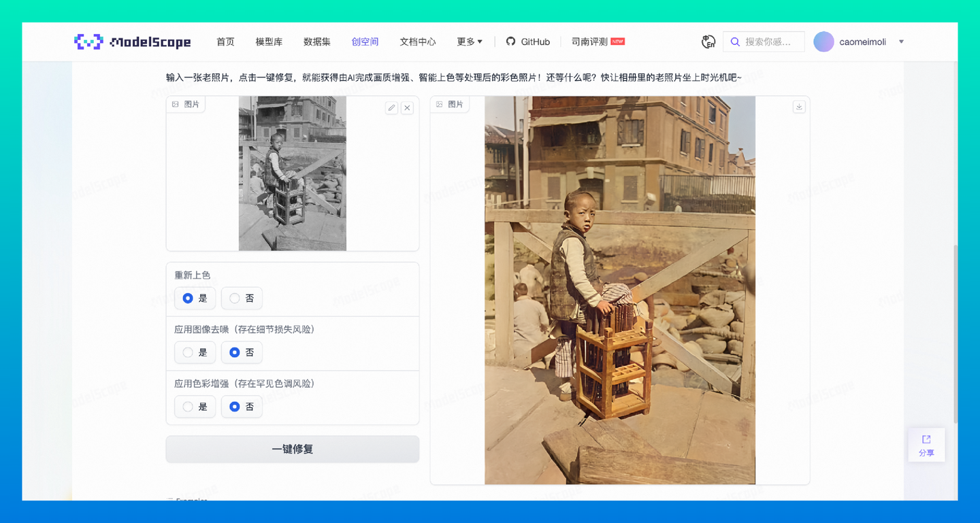
Task: Click the 一键修复 button
Action: pyautogui.click(x=293, y=449)
